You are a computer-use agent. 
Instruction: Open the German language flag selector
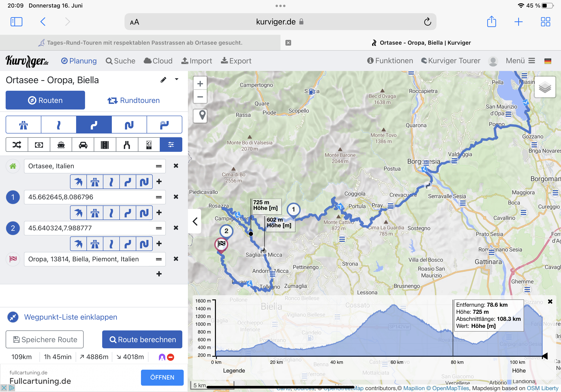(x=548, y=61)
